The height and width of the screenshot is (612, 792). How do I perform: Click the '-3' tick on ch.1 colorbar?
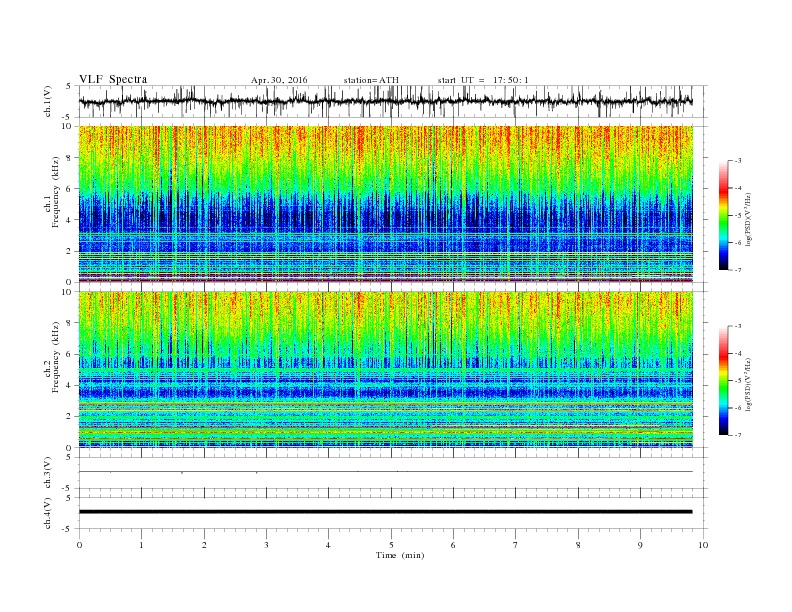coord(738,161)
